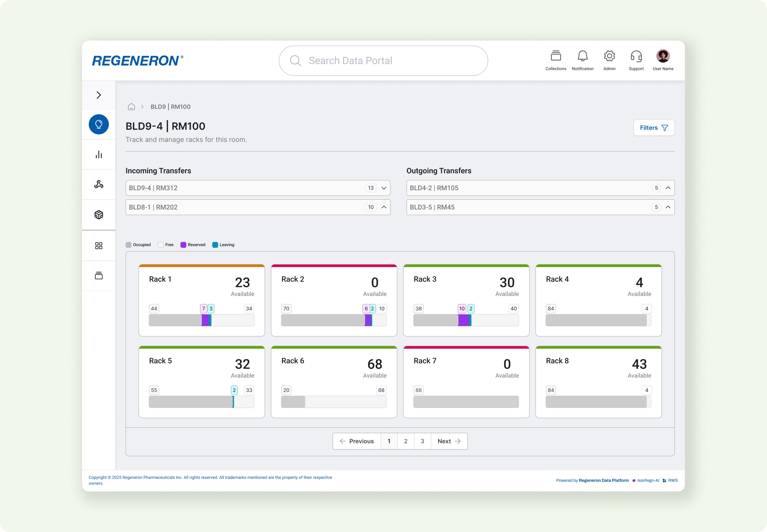Click the Next pagination button
Image resolution: width=767 pixels, height=532 pixels.
tap(449, 441)
